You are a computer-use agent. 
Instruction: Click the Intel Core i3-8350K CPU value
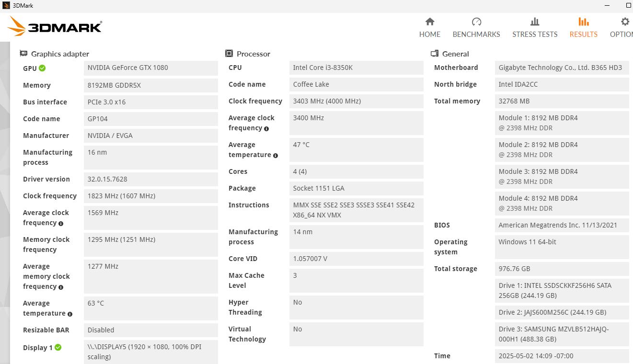(356, 68)
